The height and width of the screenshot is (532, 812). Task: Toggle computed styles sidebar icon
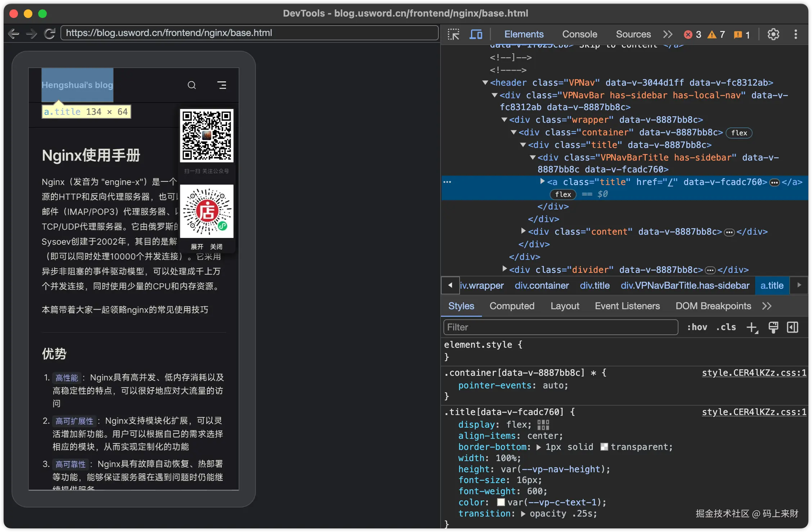(x=793, y=327)
